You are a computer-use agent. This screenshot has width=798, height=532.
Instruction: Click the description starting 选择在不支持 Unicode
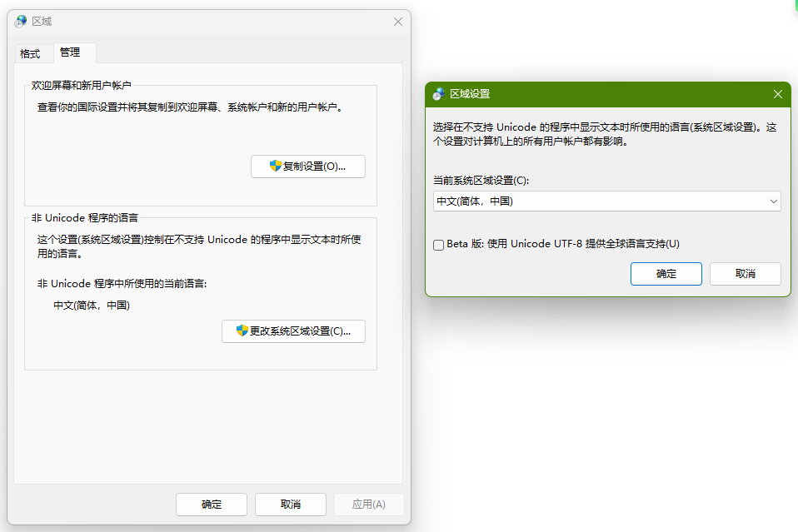click(605, 134)
